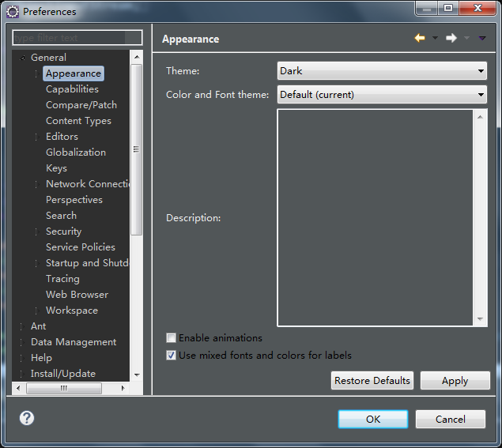
Task: Click the tree vertical scrollbar thumb
Action: (x=137, y=150)
